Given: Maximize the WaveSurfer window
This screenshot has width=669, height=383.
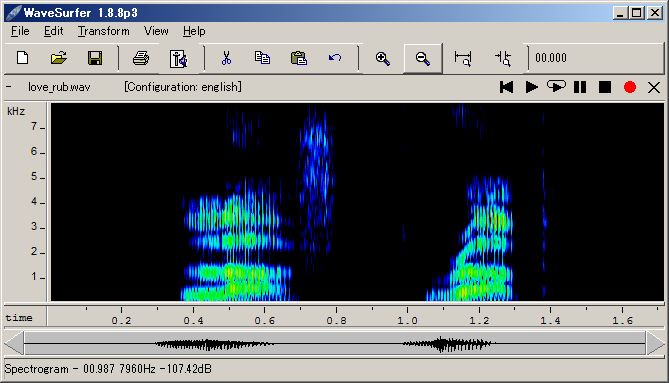Looking at the screenshot, I should [637, 13].
